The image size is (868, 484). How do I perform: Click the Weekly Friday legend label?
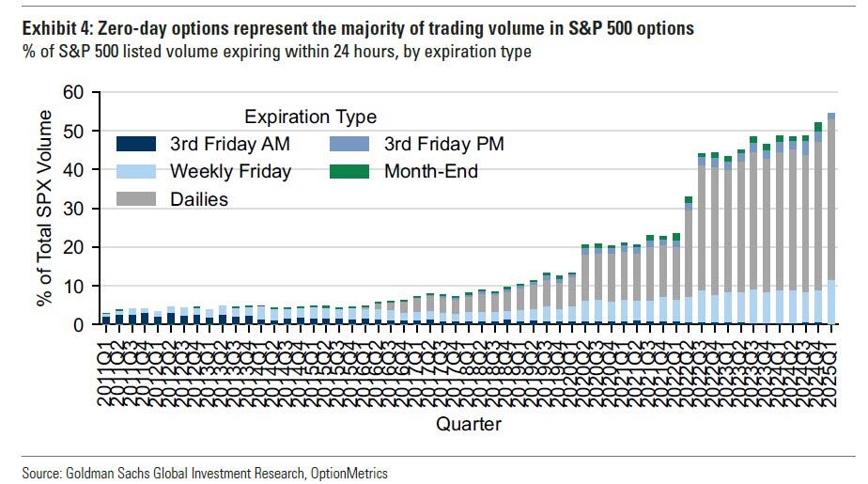pyautogui.click(x=230, y=171)
